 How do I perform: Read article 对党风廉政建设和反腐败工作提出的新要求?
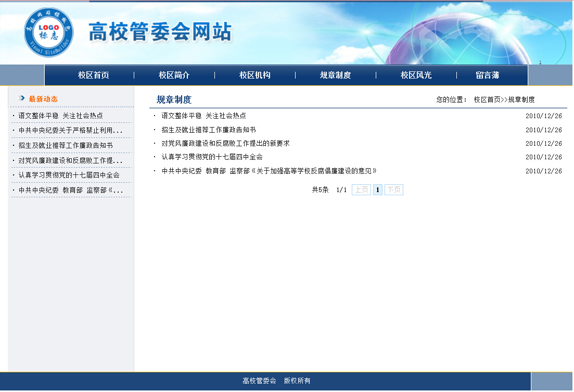pyautogui.click(x=225, y=143)
